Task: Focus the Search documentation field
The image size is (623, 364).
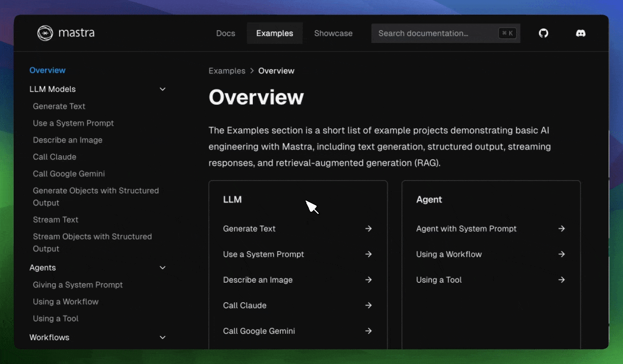Action: pyautogui.click(x=446, y=33)
